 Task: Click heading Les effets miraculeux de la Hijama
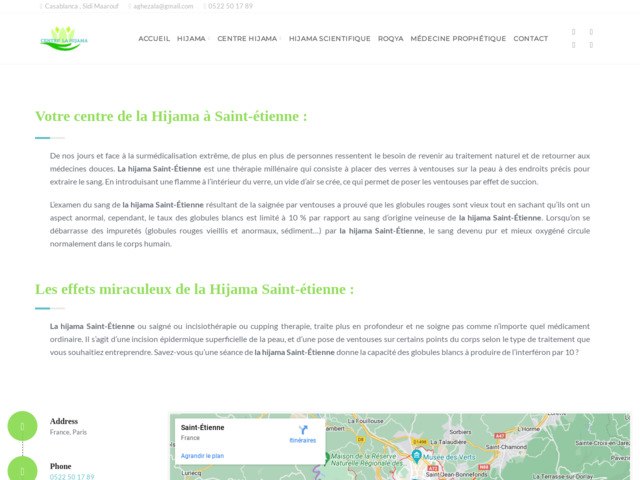[195, 289]
